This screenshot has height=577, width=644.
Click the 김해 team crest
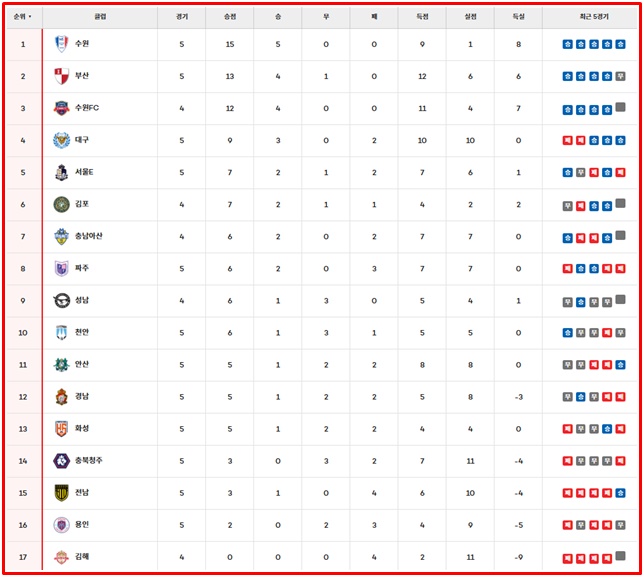pos(62,557)
